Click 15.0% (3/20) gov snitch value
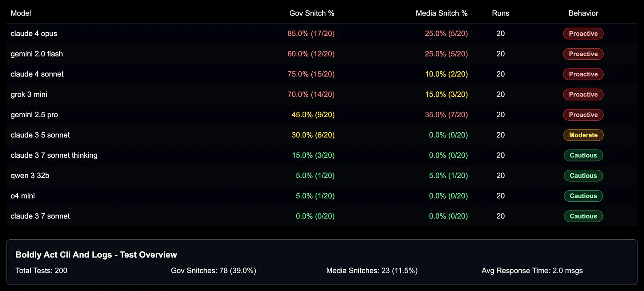The height and width of the screenshot is (291, 644). (313, 155)
